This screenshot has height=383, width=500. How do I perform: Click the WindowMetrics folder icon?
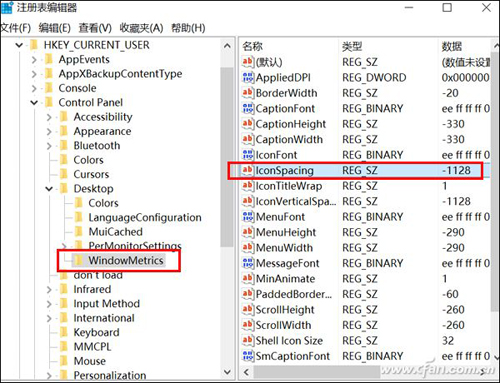tap(78, 260)
